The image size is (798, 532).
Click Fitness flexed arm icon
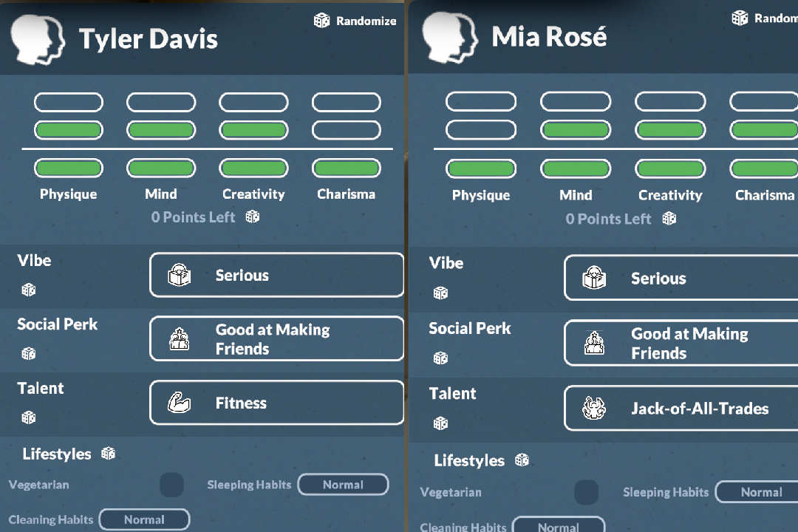tap(179, 403)
